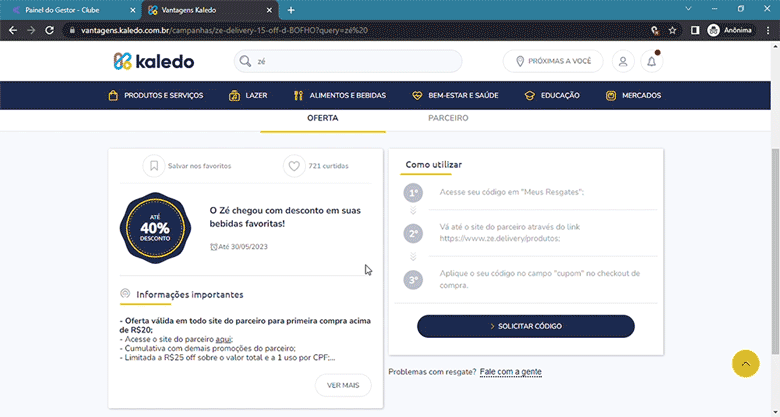Like the offer with heart icon
Viewport: 780px width, 417px height.
294,166
